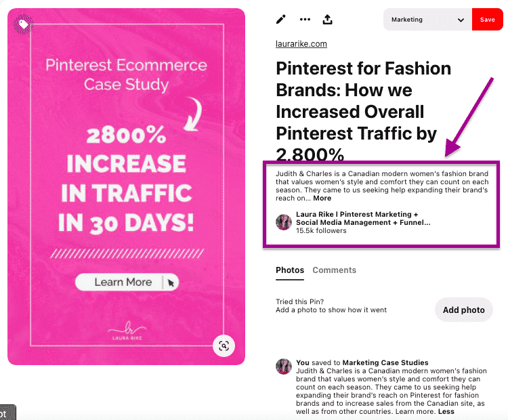Click the pencil edit pin icon
Image resolution: width=508 pixels, height=420 pixels.
tap(281, 20)
